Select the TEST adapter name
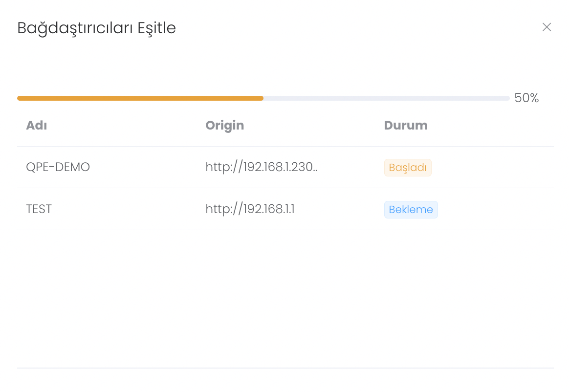The image size is (569, 392). point(39,209)
